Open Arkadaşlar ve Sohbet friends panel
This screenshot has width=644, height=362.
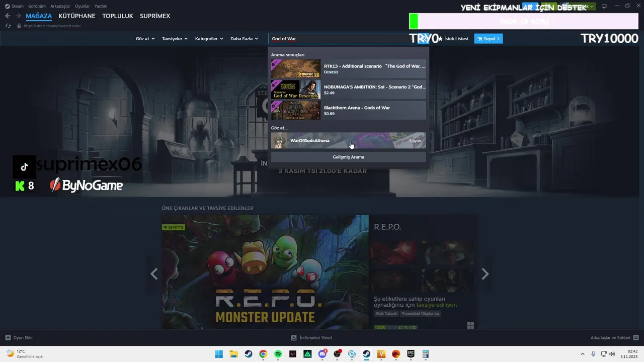click(614, 338)
